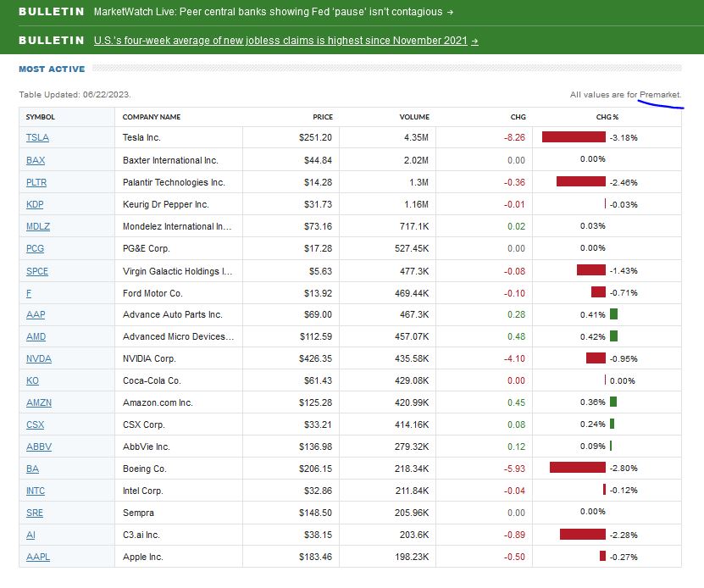Click Tesla's red change percent bar
Screen dimensions: 704x588
tap(574, 137)
